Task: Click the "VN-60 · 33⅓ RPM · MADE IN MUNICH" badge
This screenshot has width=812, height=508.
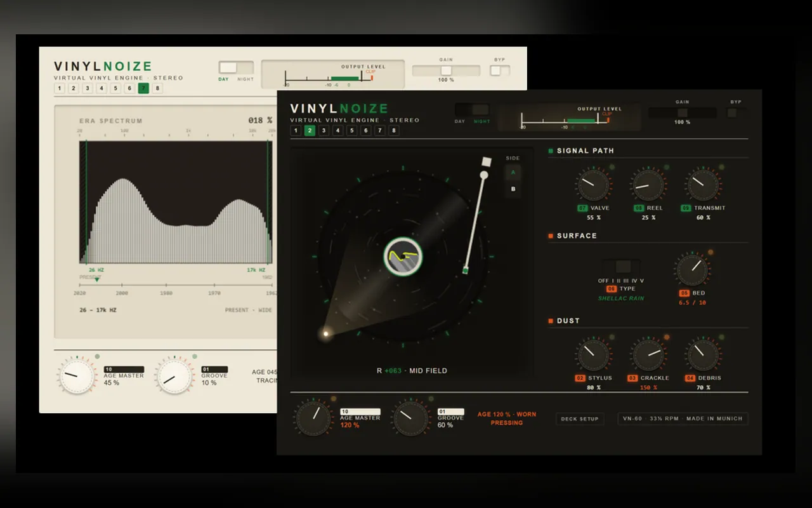Action: (x=683, y=419)
